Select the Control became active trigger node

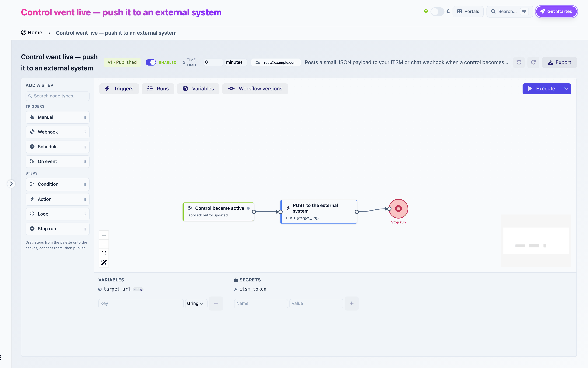pos(218,212)
